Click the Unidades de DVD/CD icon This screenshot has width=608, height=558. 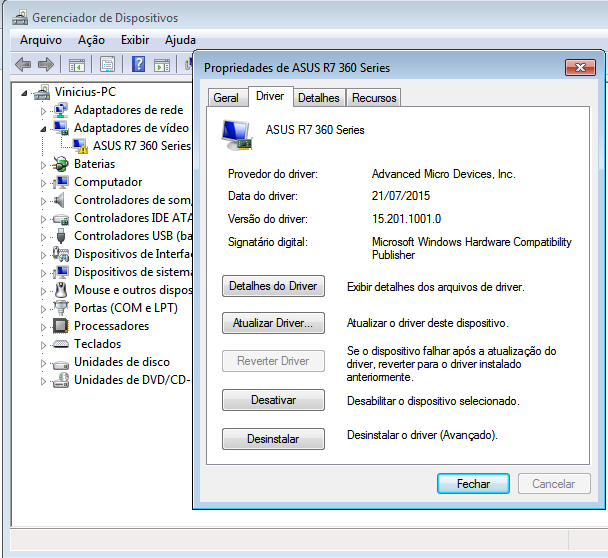61,380
